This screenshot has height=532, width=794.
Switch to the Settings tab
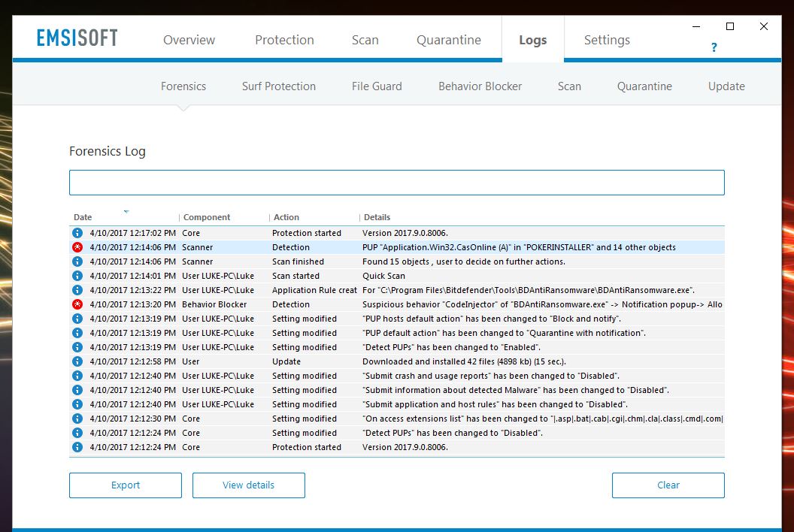coord(607,40)
